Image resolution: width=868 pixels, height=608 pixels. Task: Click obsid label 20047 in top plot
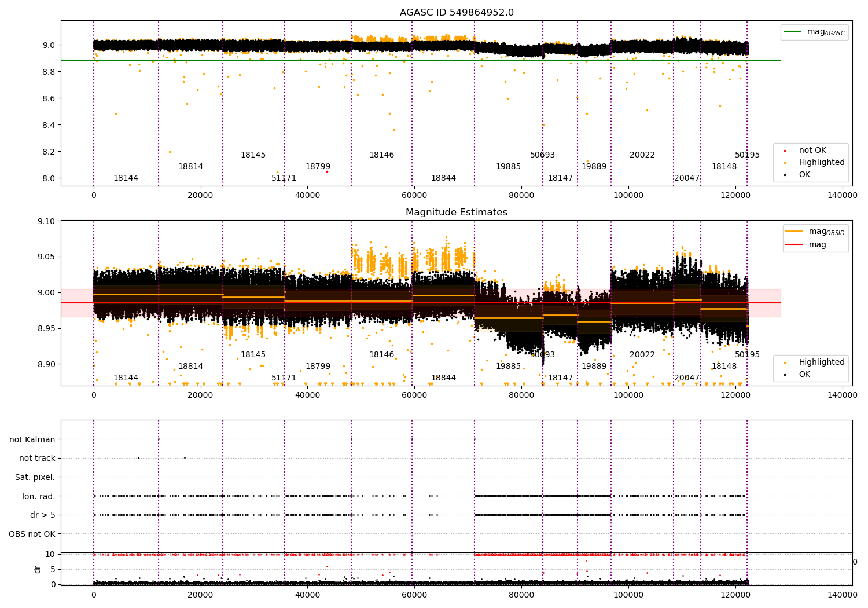[x=687, y=178]
